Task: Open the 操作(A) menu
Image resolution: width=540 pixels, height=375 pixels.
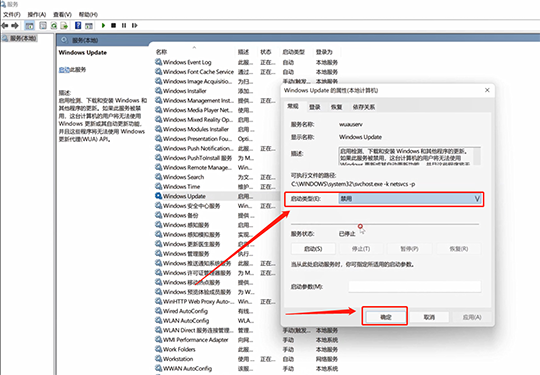Action: [37, 14]
